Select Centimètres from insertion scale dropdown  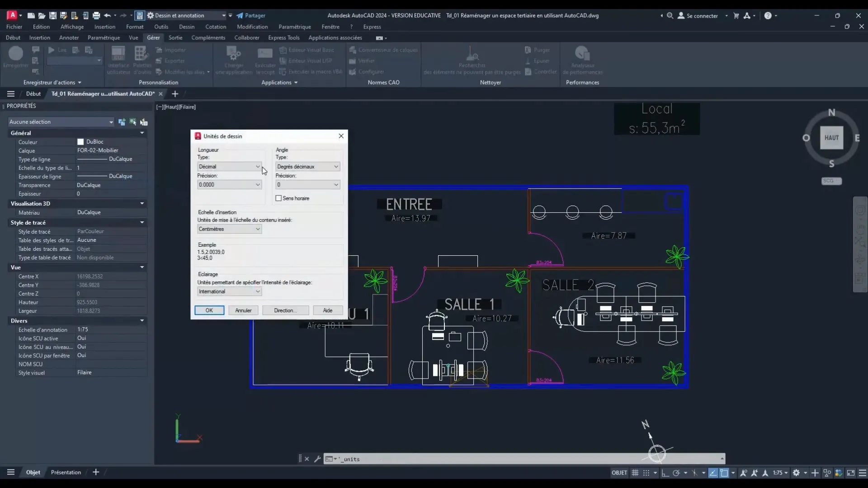coord(229,229)
